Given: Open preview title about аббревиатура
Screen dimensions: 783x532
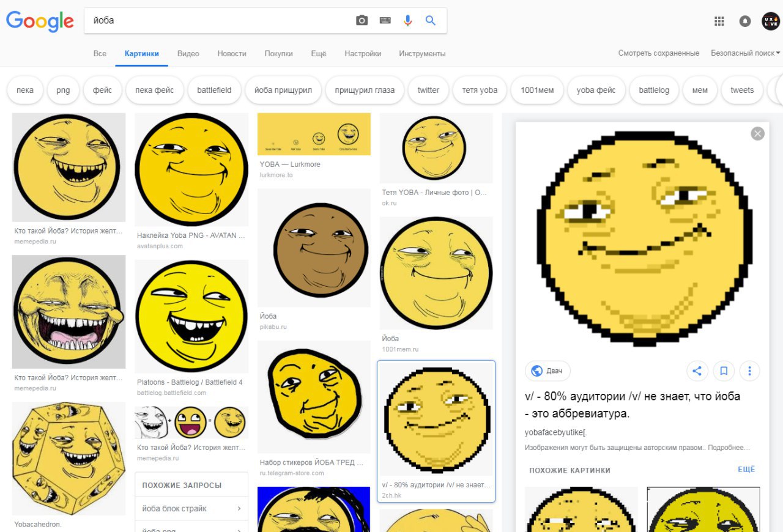Looking at the screenshot, I should (x=633, y=405).
